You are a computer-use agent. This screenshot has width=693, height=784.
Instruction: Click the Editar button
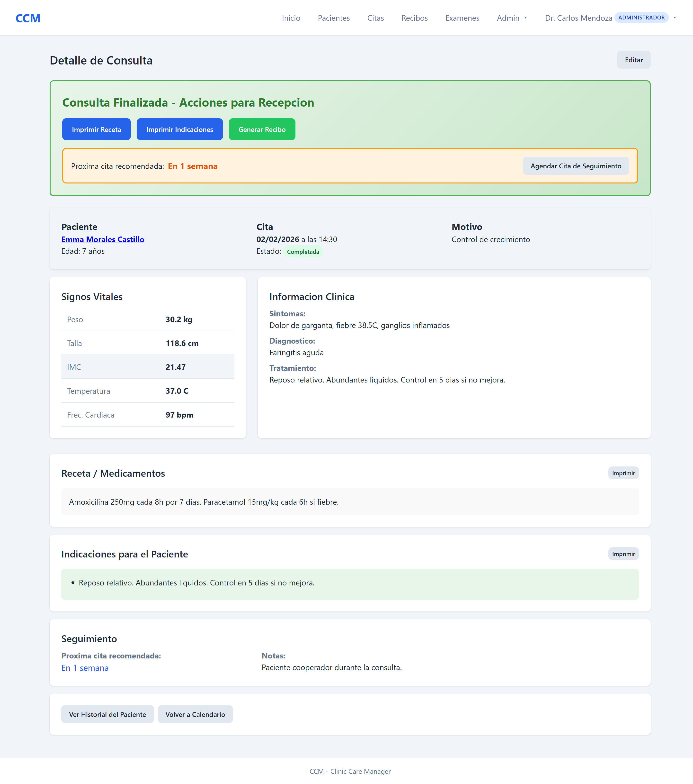point(633,60)
